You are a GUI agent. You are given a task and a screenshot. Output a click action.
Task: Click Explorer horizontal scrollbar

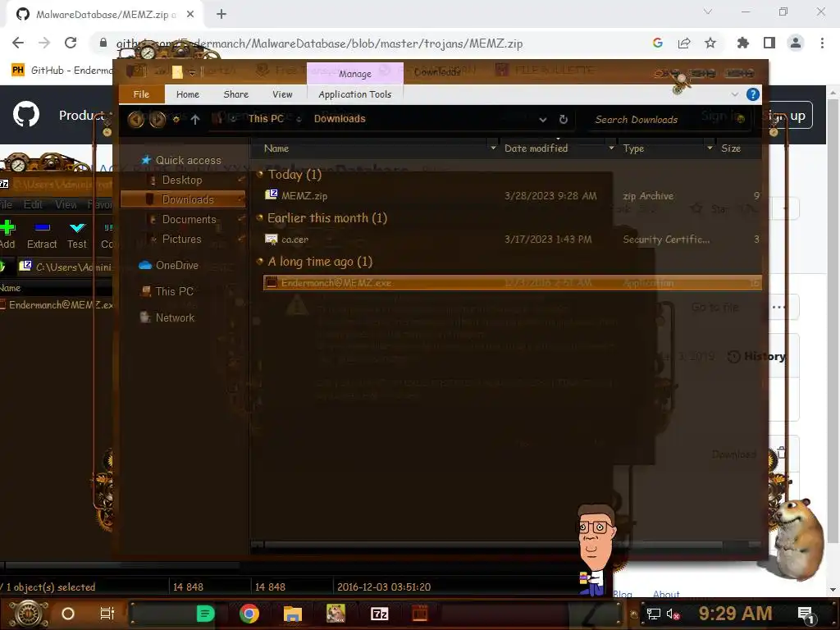coord(493,545)
